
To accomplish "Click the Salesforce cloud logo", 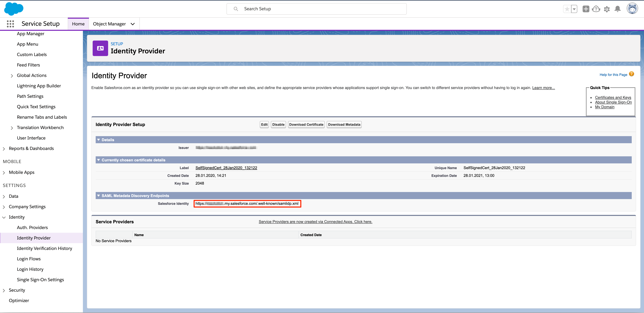I will tap(14, 9).
